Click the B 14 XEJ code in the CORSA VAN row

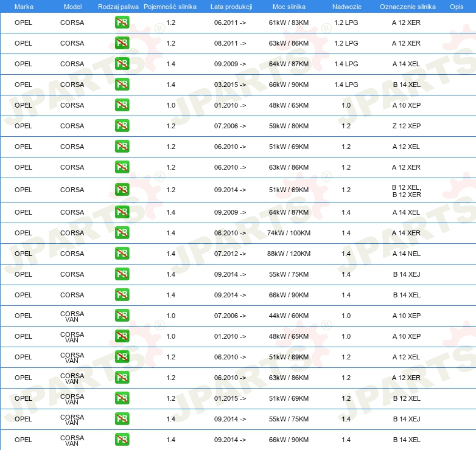click(x=407, y=419)
